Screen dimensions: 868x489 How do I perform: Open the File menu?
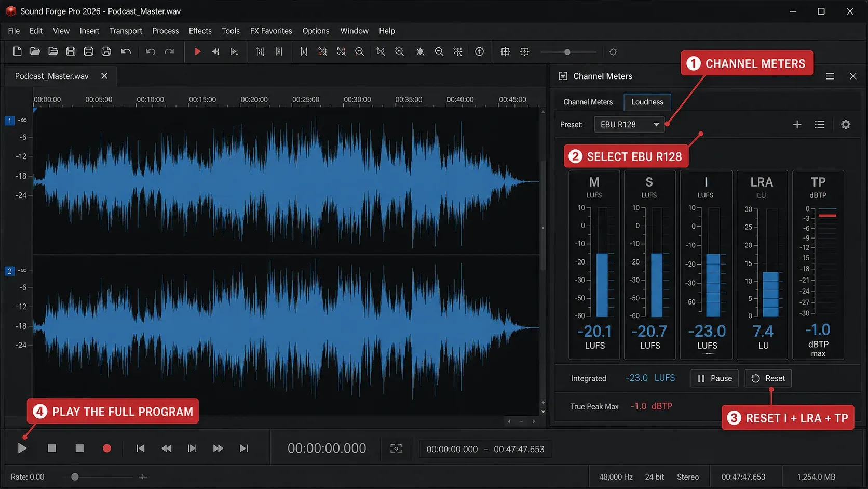click(x=14, y=31)
